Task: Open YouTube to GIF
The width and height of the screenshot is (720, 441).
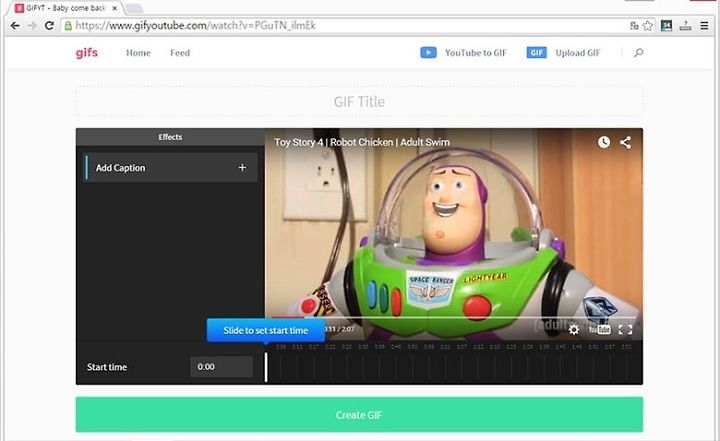Action: [476, 53]
